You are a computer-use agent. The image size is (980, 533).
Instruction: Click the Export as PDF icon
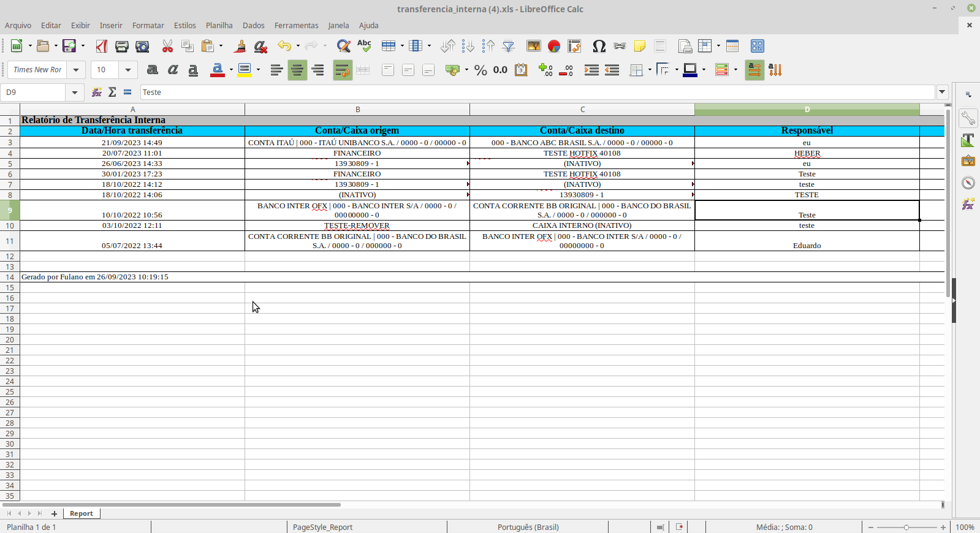[102, 46]
